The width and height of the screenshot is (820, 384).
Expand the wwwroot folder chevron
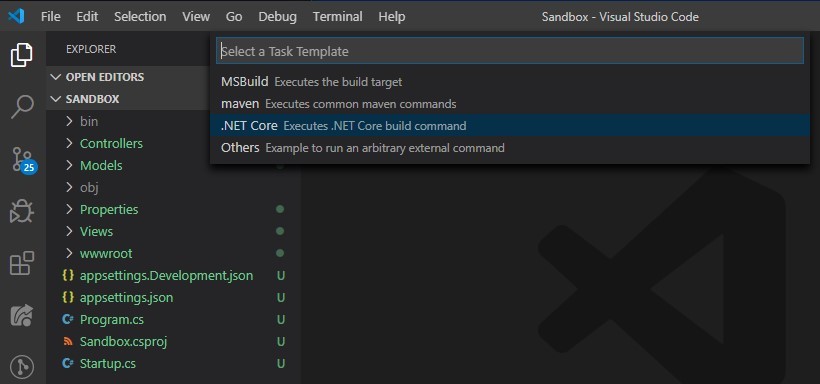coord(69,253)
